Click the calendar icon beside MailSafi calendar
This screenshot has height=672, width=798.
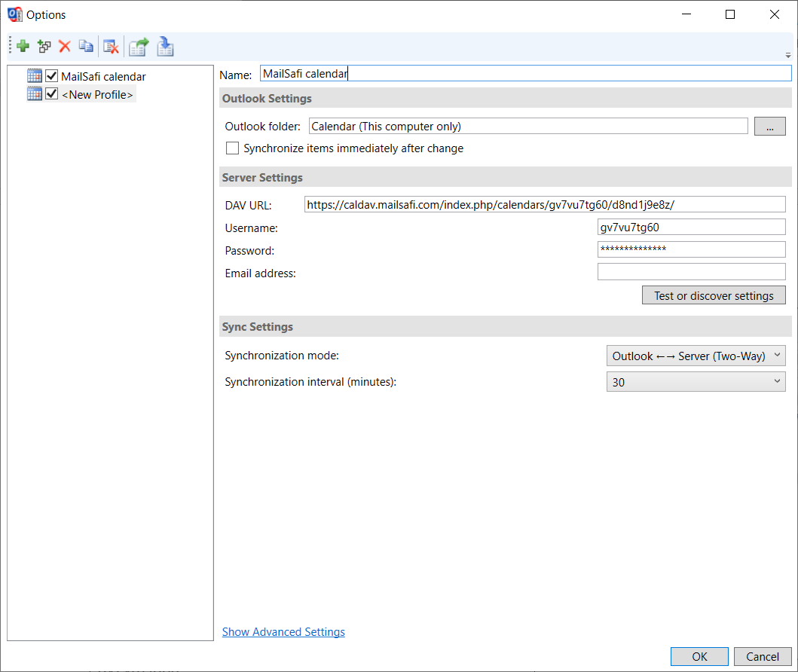35,76
